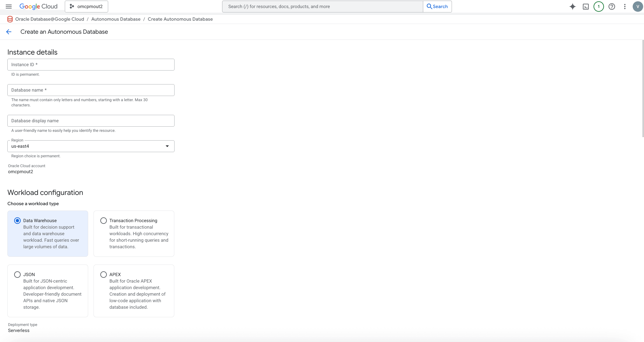
Task: Open Oracle Database@Google Cloud breadcrumb link
Action: (50, 19)
